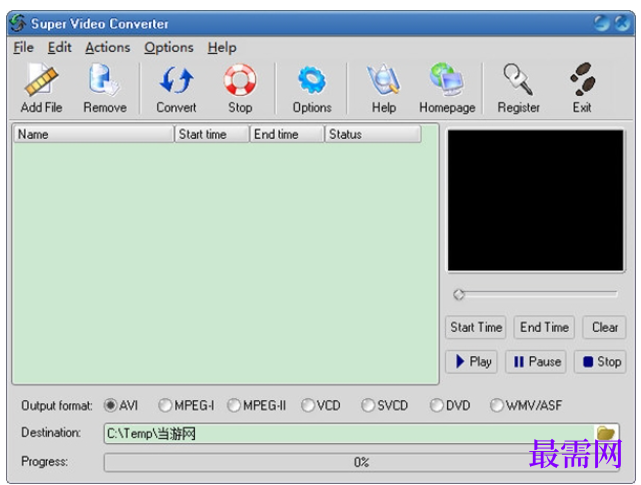Open the File menu
The width and height of the screenshot is (641, 485).
click(x=23, y=47)
